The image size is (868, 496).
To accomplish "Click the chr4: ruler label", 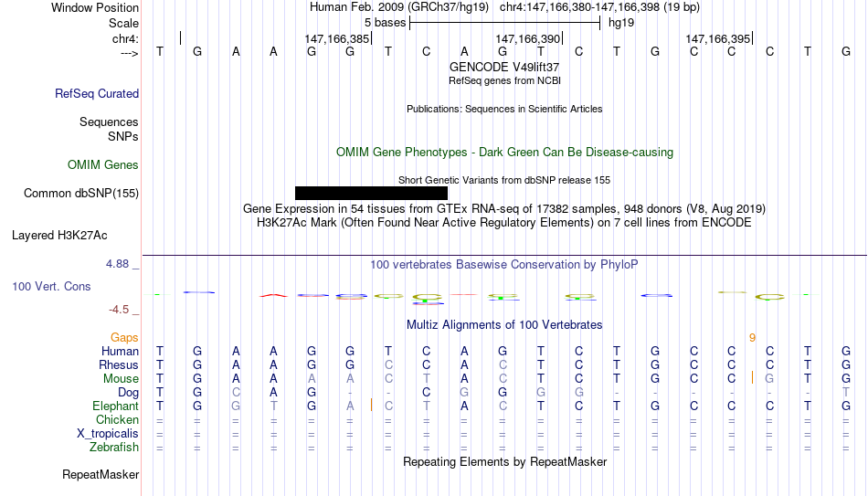I will click(125, 38).
